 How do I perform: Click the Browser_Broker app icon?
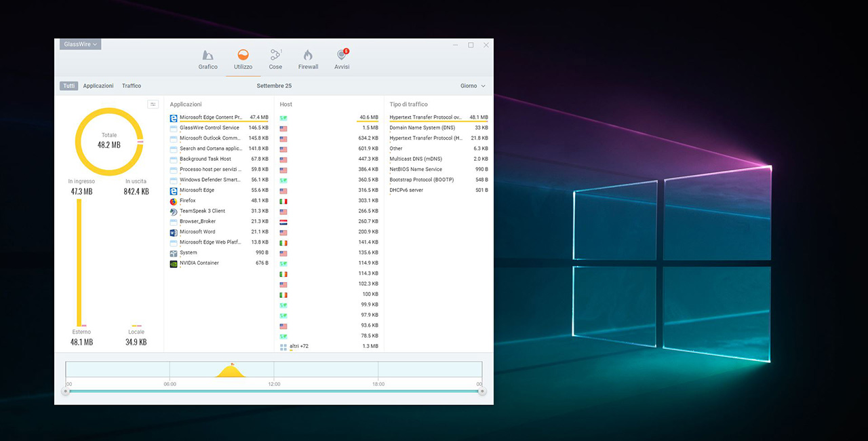(x=174, y=222)
